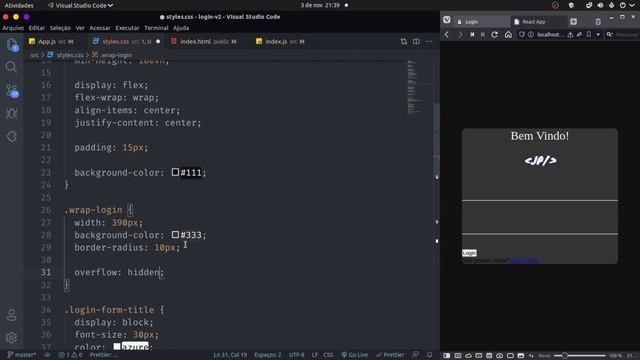Click the browser rewind history button

[472, 35]
